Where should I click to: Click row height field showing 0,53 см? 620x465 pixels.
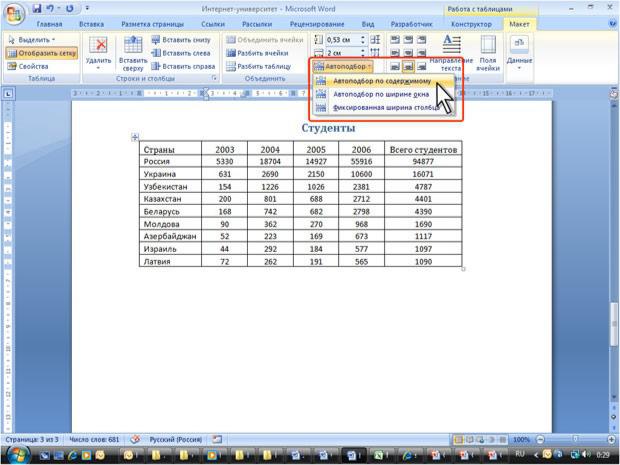point(341,40)
